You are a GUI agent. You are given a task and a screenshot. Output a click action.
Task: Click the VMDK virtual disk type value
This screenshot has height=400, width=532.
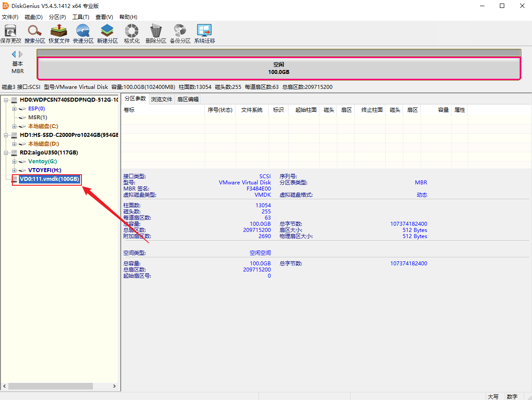[263, 195]
